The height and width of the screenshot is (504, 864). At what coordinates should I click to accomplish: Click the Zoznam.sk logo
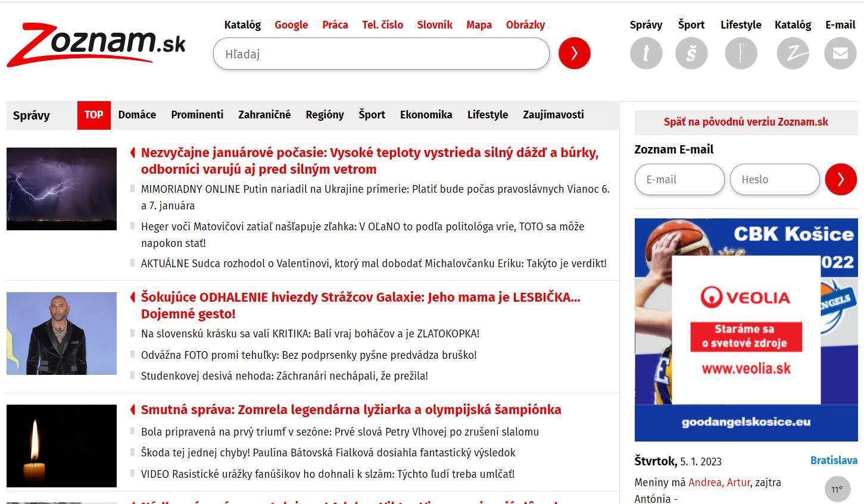click(x=96, y=45)
